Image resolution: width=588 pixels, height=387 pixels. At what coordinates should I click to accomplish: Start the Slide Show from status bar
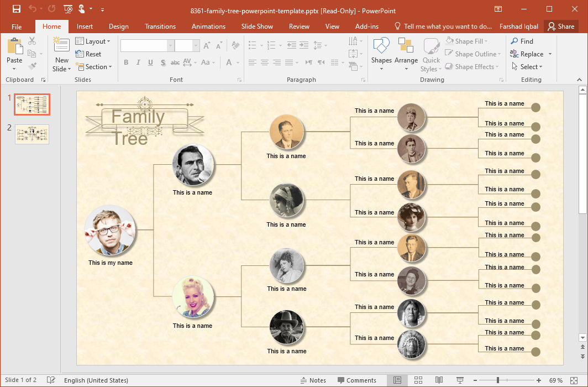point(460,380)
